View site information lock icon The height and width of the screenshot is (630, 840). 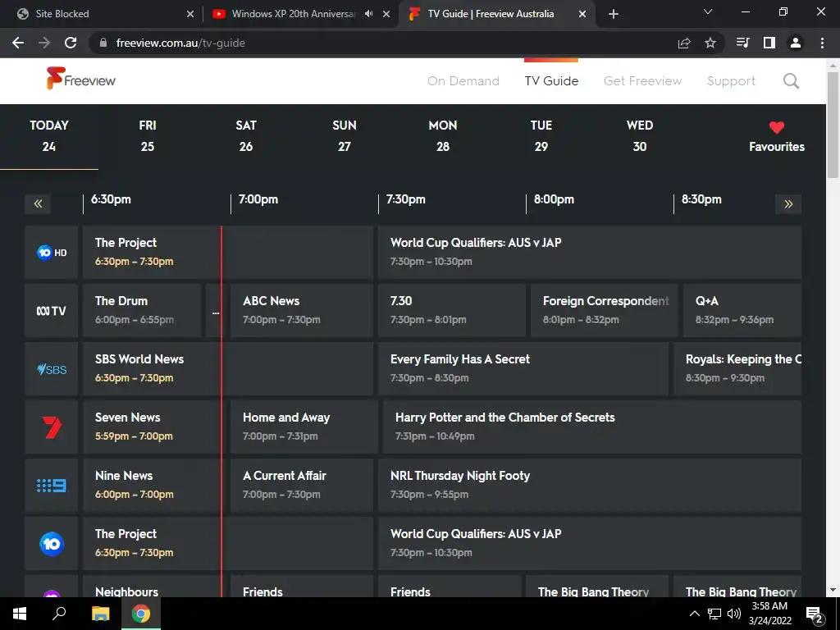[x=103, y=43]
